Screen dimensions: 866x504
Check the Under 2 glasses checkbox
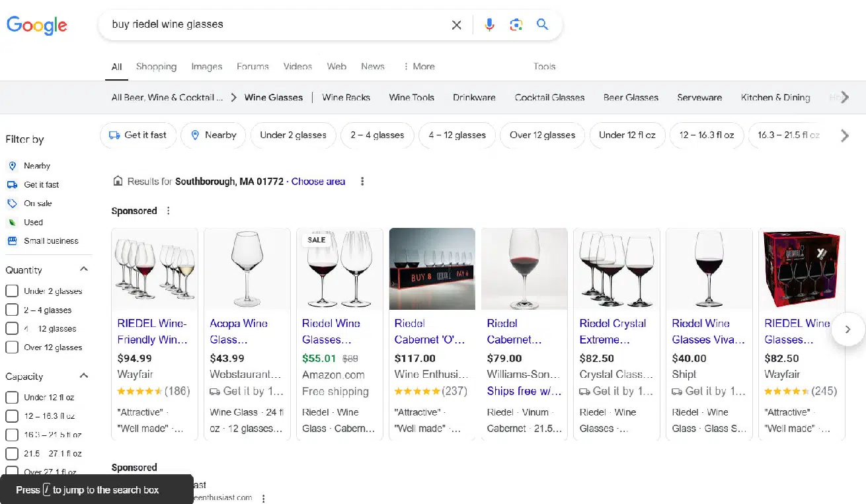point(11,291)
